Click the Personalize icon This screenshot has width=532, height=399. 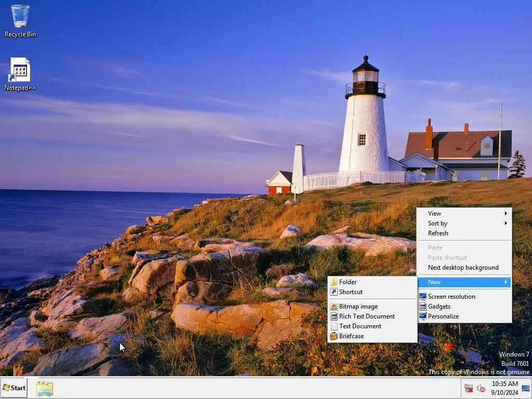(423, 316)
